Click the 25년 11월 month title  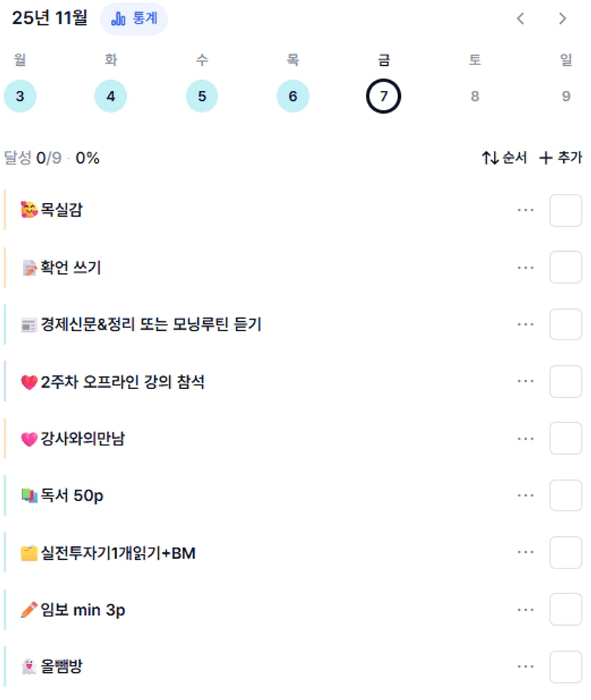[x=50, y=19]
